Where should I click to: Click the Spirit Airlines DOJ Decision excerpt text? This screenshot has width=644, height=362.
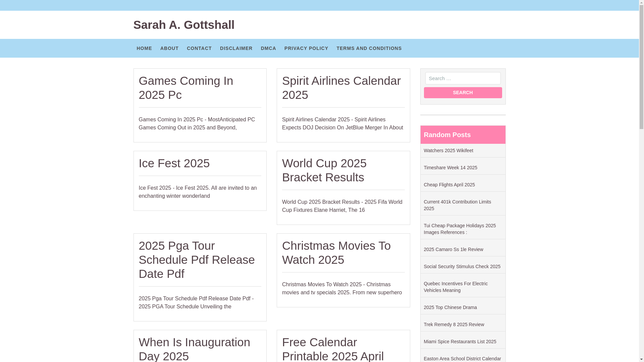coord(342,124)
